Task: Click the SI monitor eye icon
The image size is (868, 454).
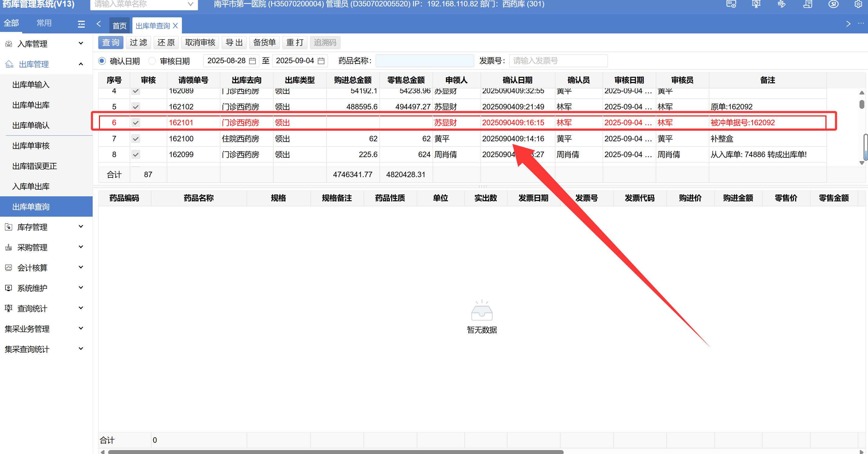Action: point(731,4)
